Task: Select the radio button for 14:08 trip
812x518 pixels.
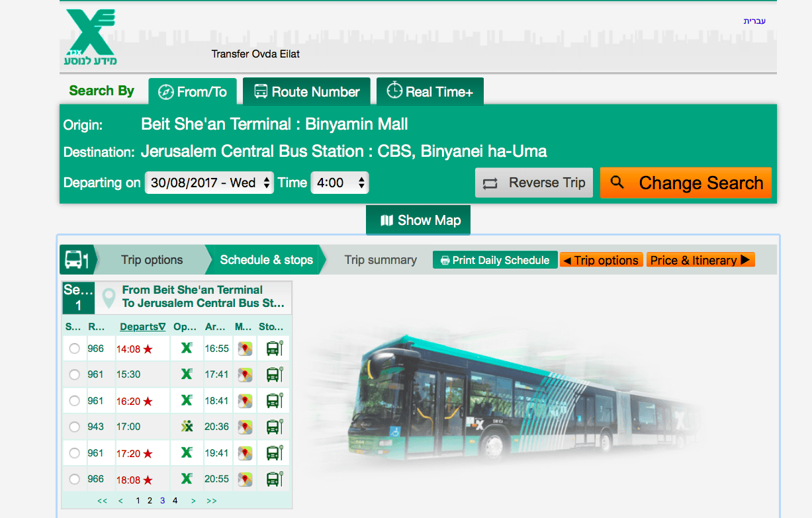Action: point(74,349)
